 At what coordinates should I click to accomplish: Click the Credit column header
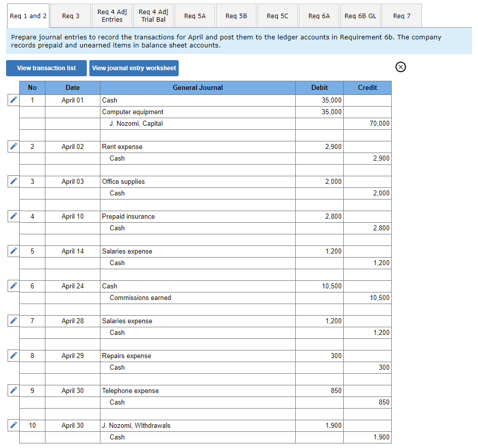367,88
